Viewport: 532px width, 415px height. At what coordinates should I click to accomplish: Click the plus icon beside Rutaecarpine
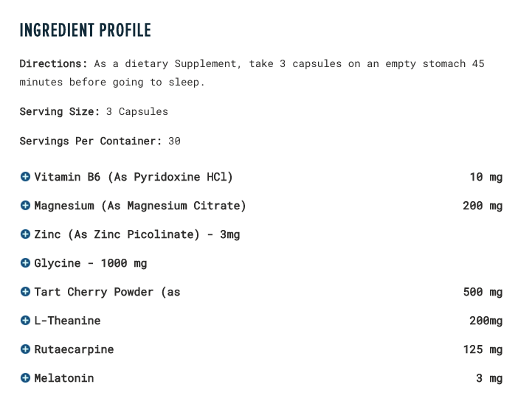(x=25, y=349)
